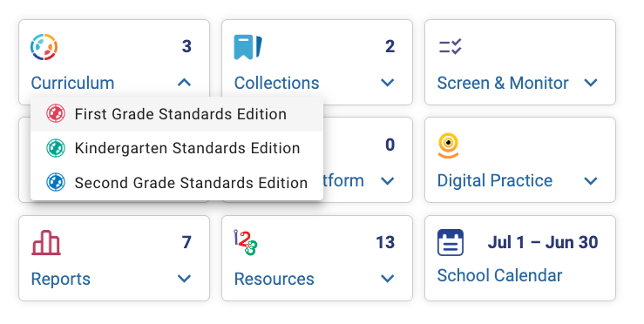
Task: Collapse the Curriculum dropdown chevron
Action: pyautogui.click(x=185, y=83)
